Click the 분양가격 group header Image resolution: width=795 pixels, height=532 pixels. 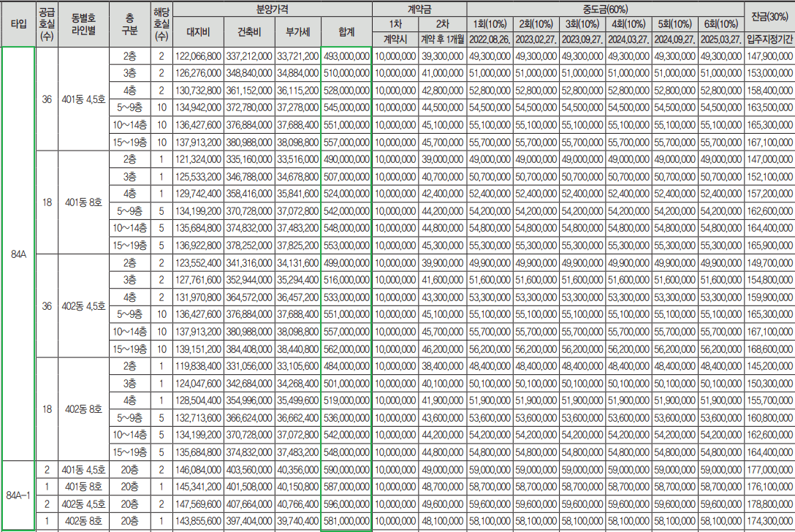tap(273, 9)
